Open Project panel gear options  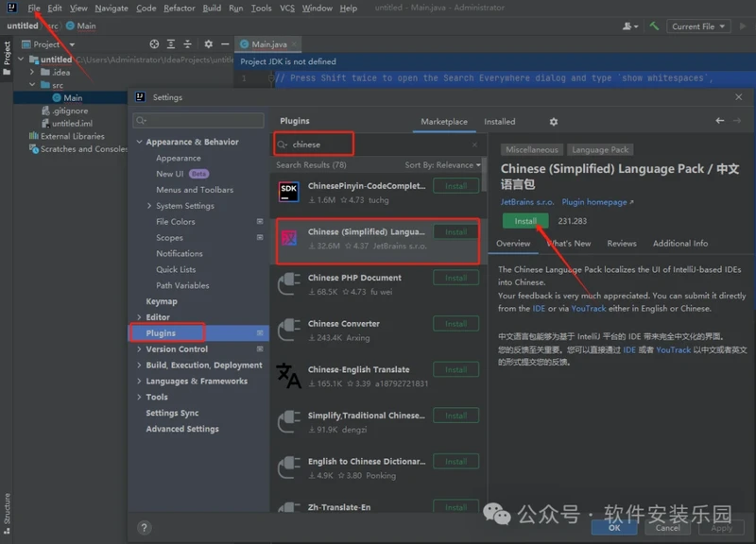tap(207, 44)
